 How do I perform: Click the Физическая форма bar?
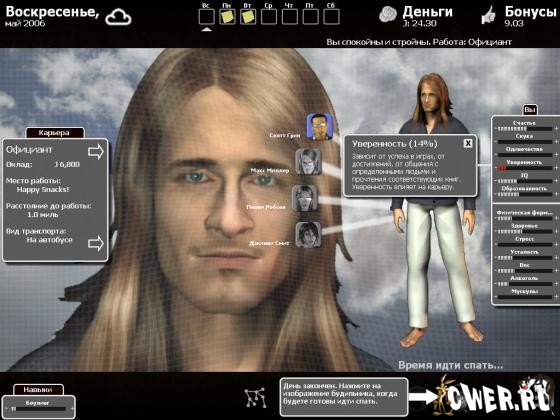point(525,219)
